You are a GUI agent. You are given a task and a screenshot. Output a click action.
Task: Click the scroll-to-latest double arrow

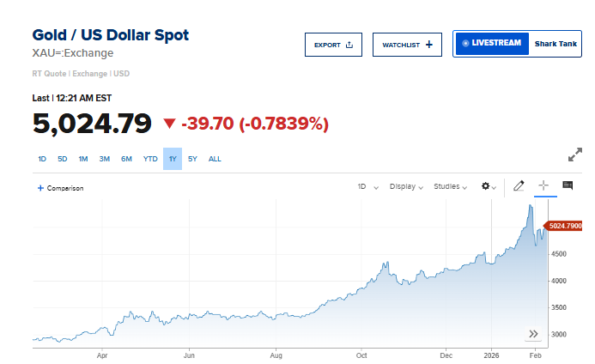(x=533, y=334)
